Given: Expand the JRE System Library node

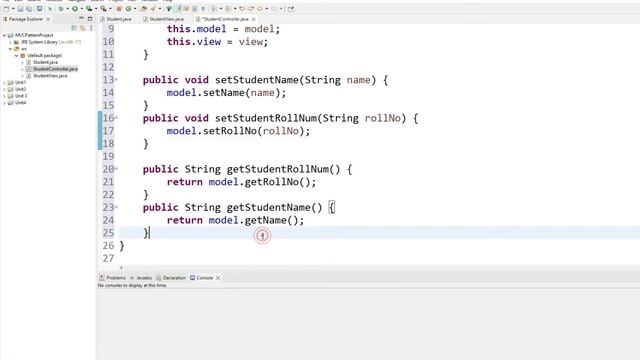Looking at the screenshot, I should pos(10,42).
